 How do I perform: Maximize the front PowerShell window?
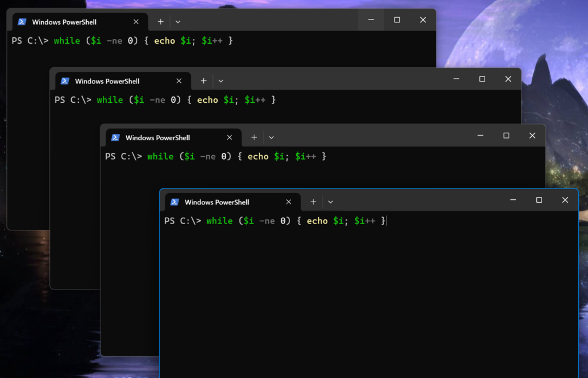coord(539,200)
